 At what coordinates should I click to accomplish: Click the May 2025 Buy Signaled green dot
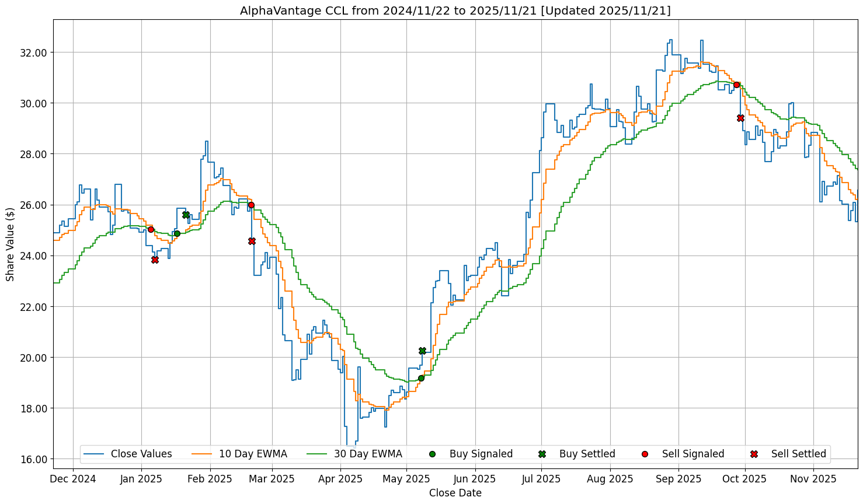(421, 378)
